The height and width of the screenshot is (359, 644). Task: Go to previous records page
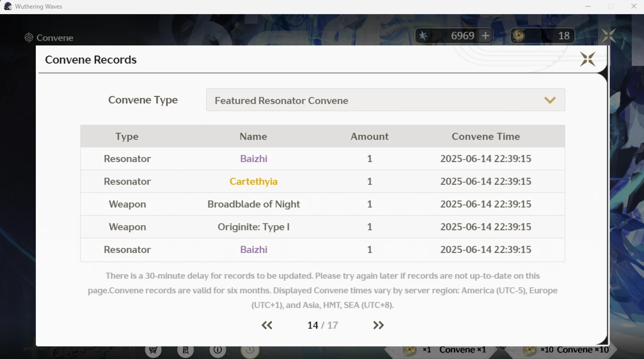click(x=267, y=325)
